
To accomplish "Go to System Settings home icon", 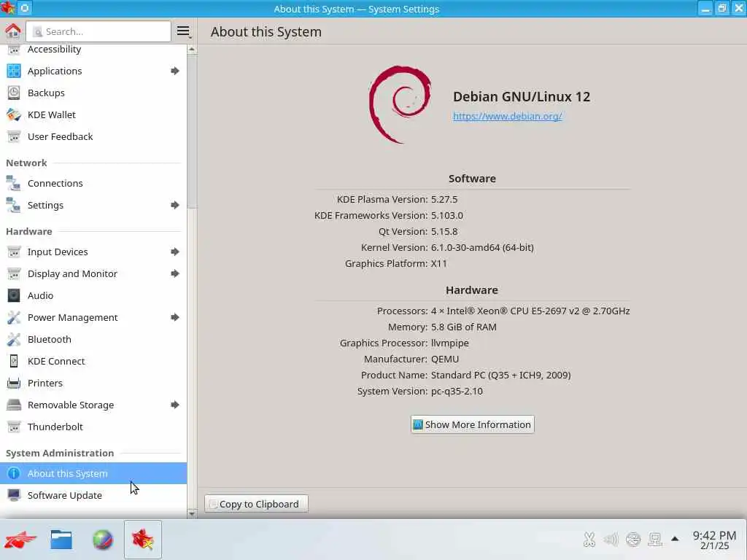I will point(13,31).
